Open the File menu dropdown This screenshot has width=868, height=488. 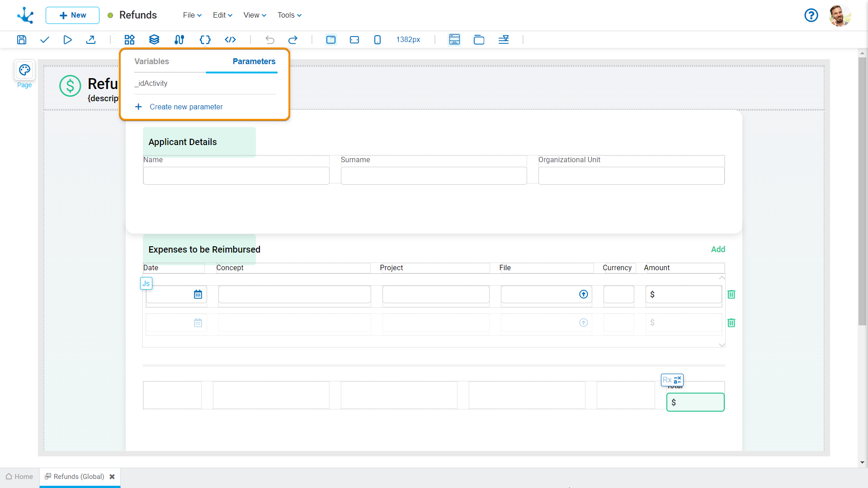coord(192,15)
